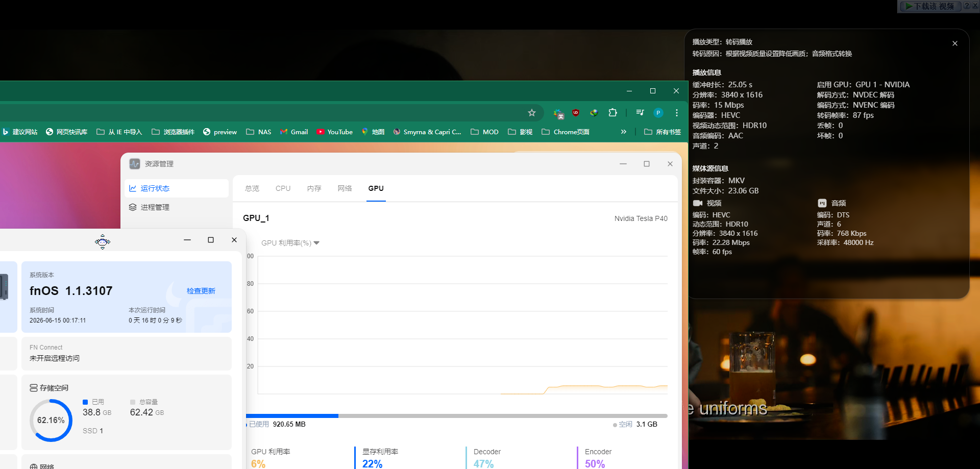This screenshot has width=980, height=469.
Task: Expand hidden bookmarks with double chevron
Action: click(x=623, y=132)
